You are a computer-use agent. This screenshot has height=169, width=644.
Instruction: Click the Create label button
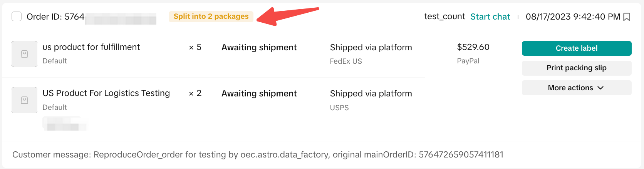576,48
